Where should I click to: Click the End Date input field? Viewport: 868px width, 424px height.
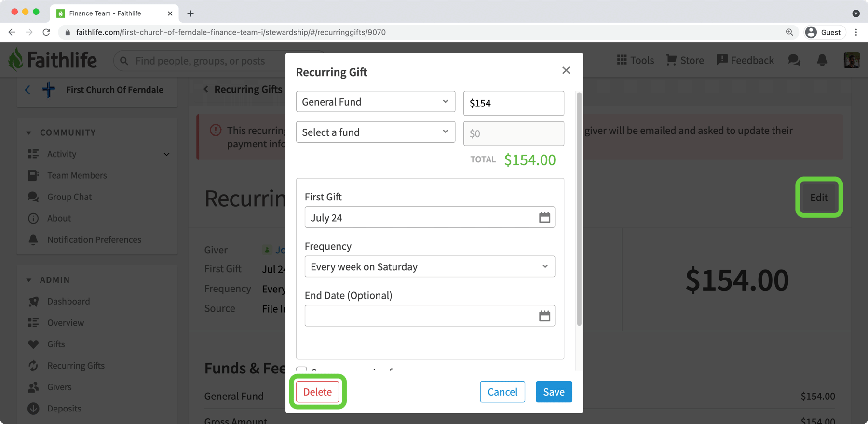[430, 316]
